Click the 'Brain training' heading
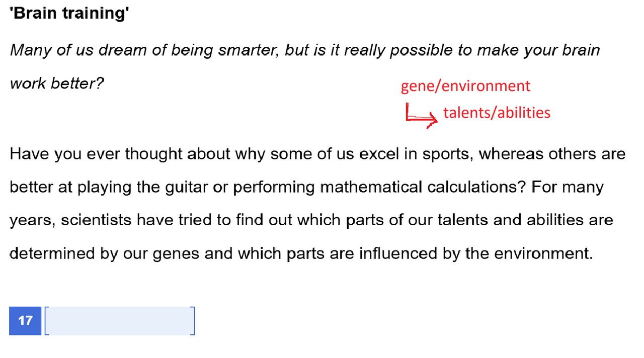This screenshot has height=358, width=644. click(70, 14)
